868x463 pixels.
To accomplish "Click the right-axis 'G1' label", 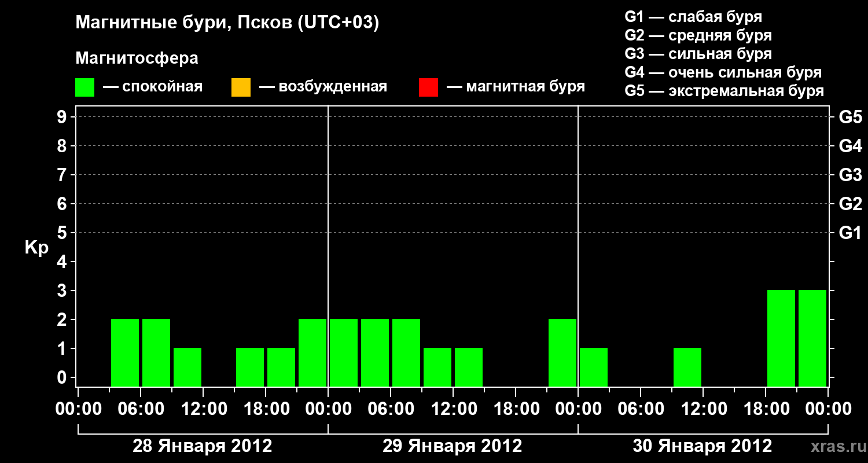I will point(850,233).
